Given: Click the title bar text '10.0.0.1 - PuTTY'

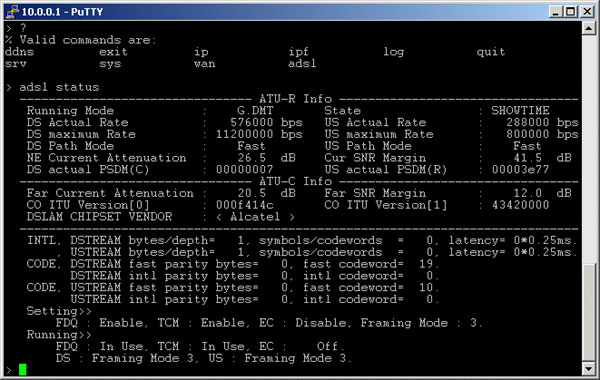Looking at the screenshot, I should coord(62,12).
